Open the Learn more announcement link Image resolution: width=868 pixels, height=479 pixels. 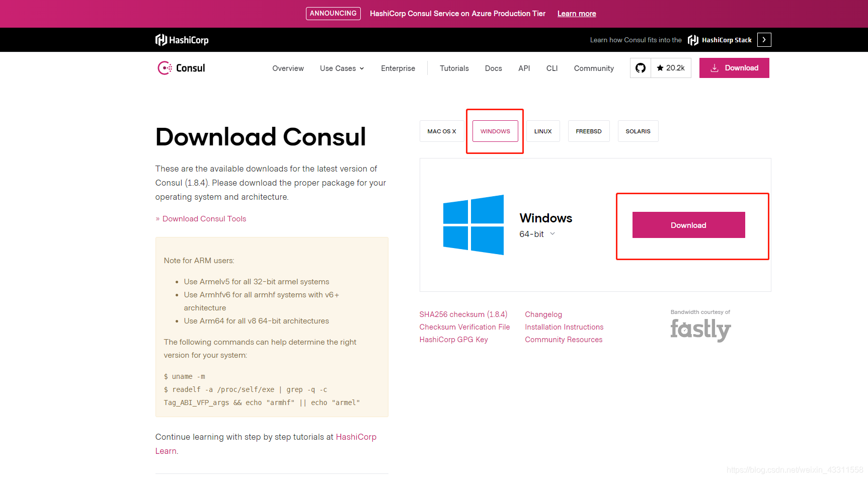point(577,14)
